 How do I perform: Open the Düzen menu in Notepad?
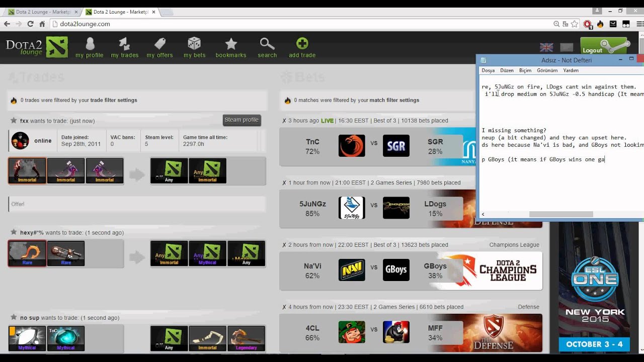[x=507, y=70]
